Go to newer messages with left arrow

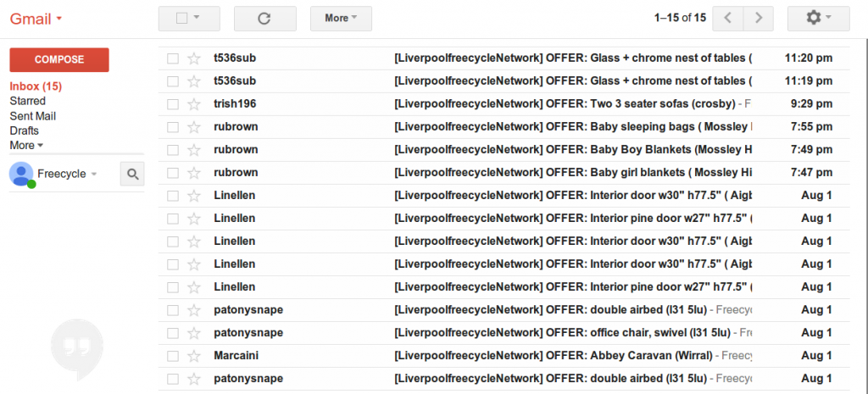[x=728, y=19]
